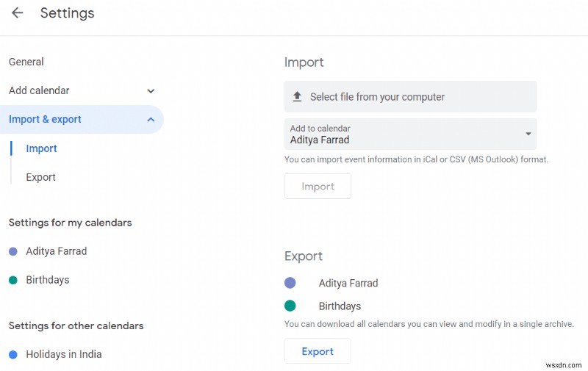Click the Import section heading
The width and height of the screenshot is (588, 371).
coord(304,62)
